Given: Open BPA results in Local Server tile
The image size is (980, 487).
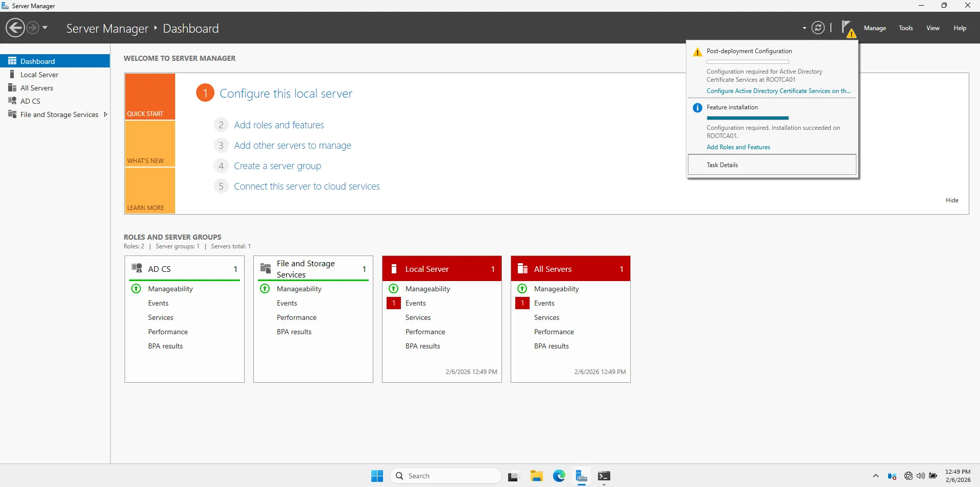Looking at the screenshot, I should tap(423, 346).
